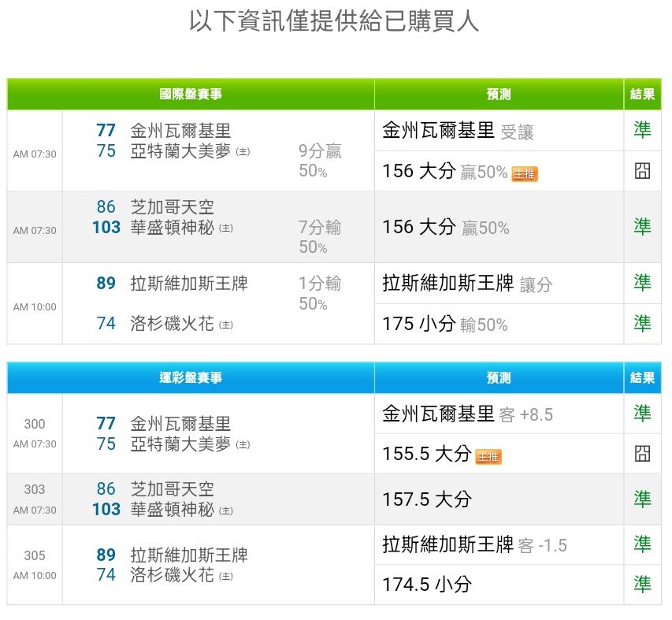The width and height of the screenshot is (672, 620).
Task: Click the 準 result for 客 -1.5
Action: (x=642, y=544)
